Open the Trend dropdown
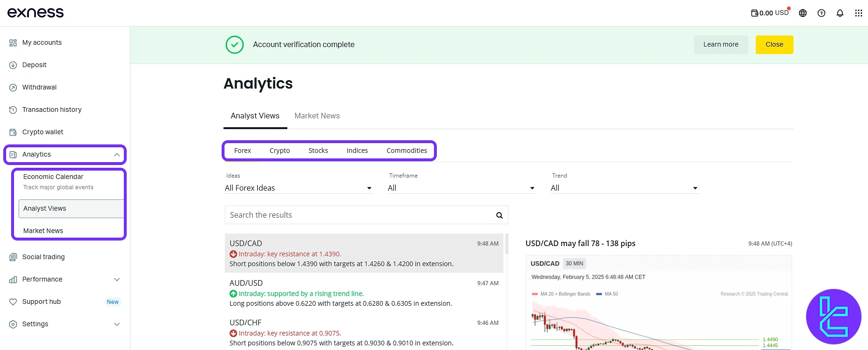 [625, 188]
